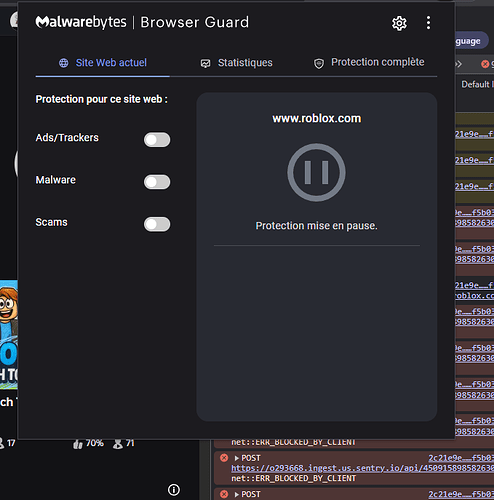This screenshot has width=494, height=500.
Task: Click the Roblox game thumbnail at left
Action: coord(9,335)
